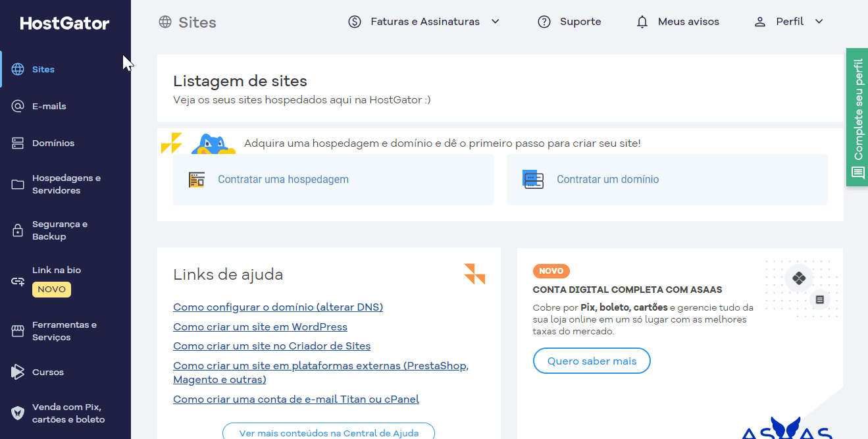Click the Link na bio chain icon
The width and height of the screenshot is (868, 439).
tap(18, 281)
